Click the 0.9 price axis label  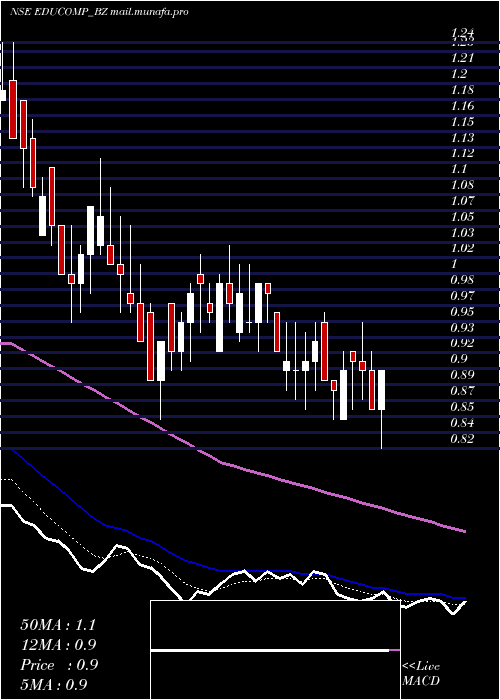click(x=459, y=359)
